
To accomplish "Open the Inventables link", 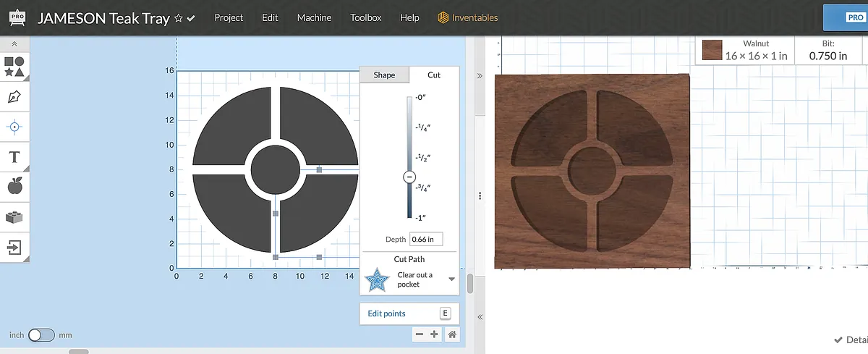I will pos(468,17).
